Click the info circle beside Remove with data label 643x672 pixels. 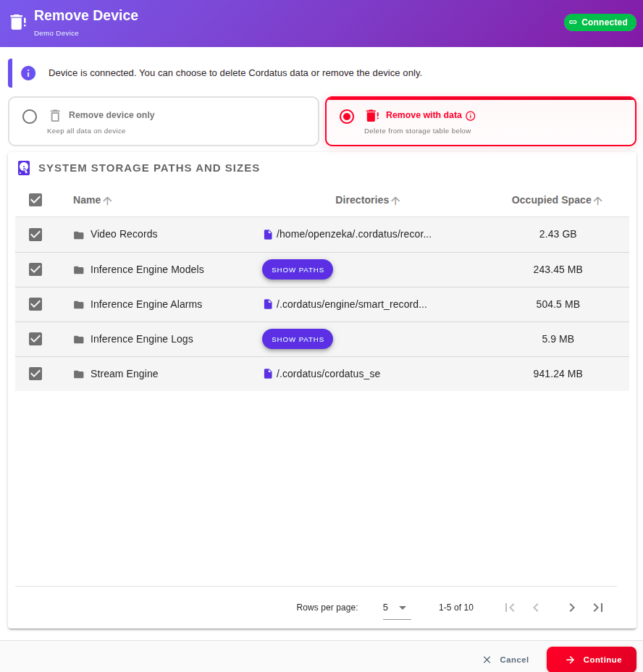click(x=471, y=116)
